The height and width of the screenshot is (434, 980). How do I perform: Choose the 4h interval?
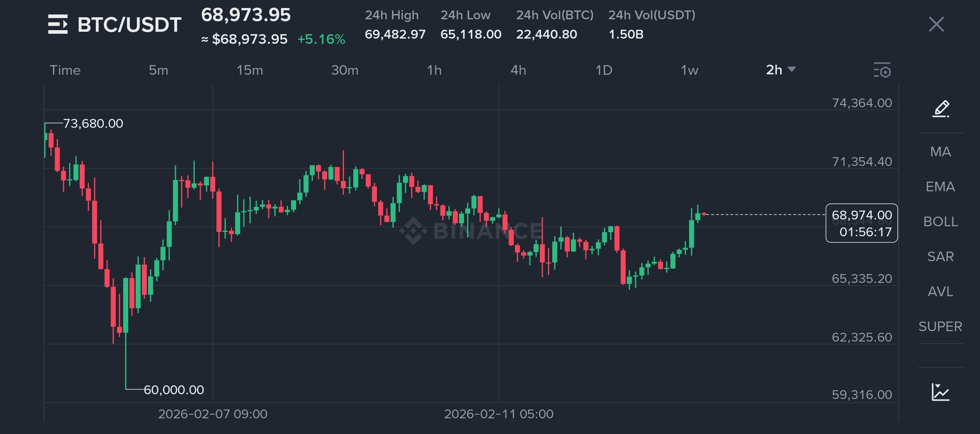point(518,70)
